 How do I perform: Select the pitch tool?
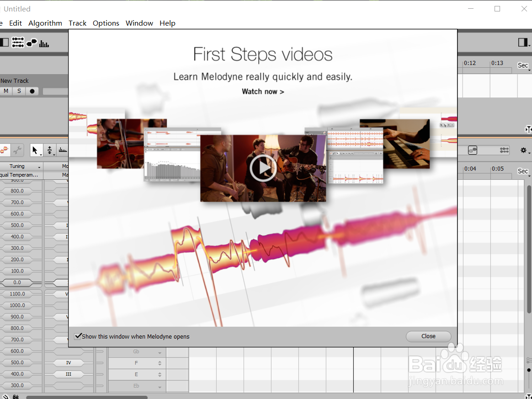tap(50, 150)
